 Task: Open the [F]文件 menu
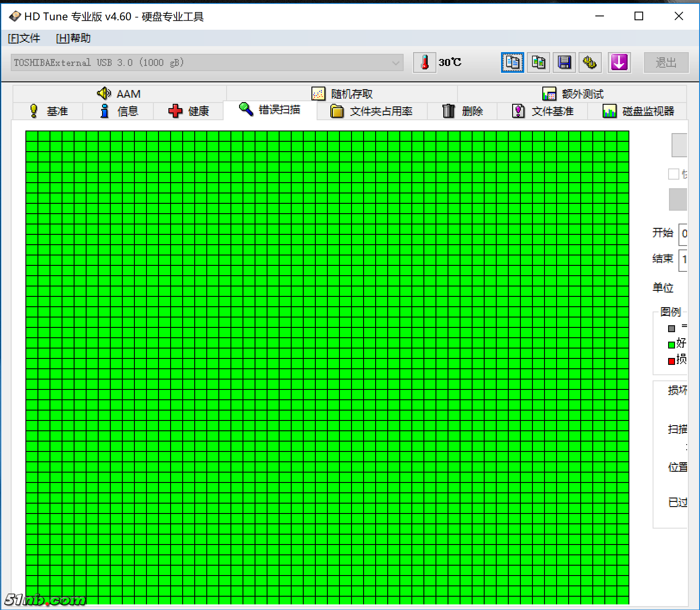tap(24, 38)
